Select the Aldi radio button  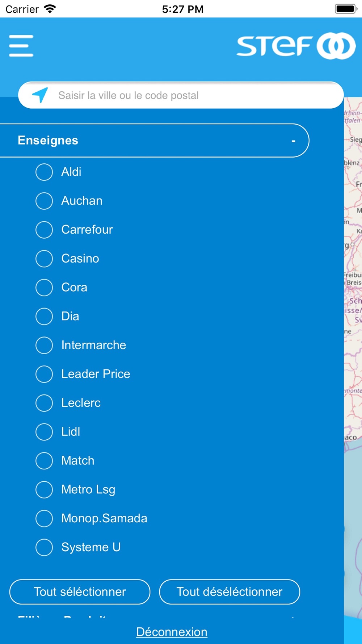pyautogui.click(x=44, y=172)
